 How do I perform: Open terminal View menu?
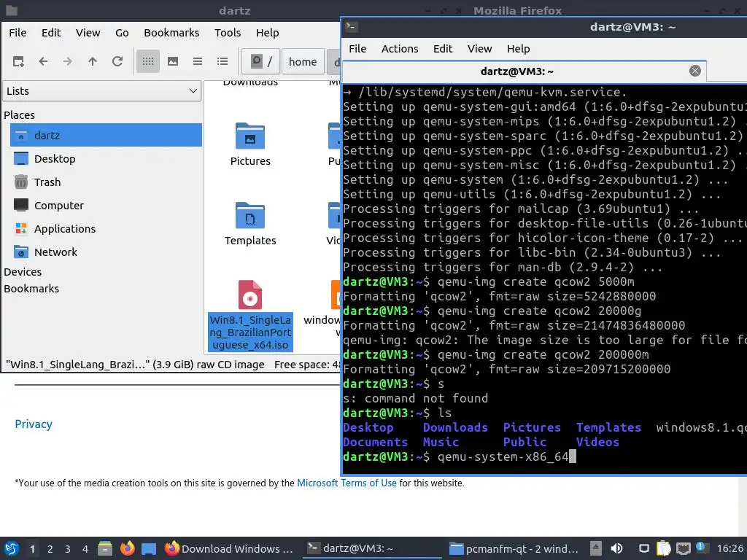[x=479, y=49]
